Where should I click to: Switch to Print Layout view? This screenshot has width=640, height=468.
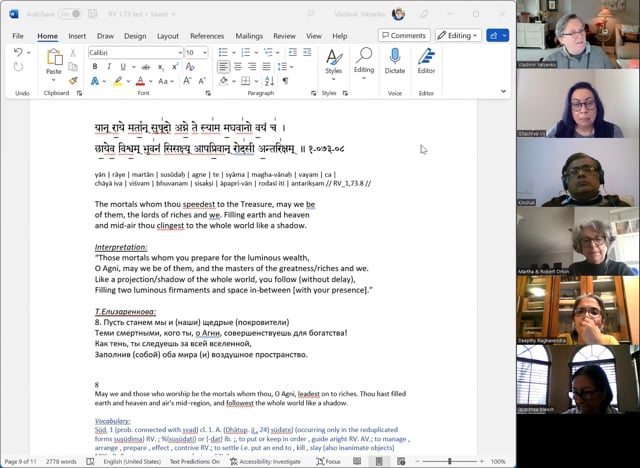379,461
